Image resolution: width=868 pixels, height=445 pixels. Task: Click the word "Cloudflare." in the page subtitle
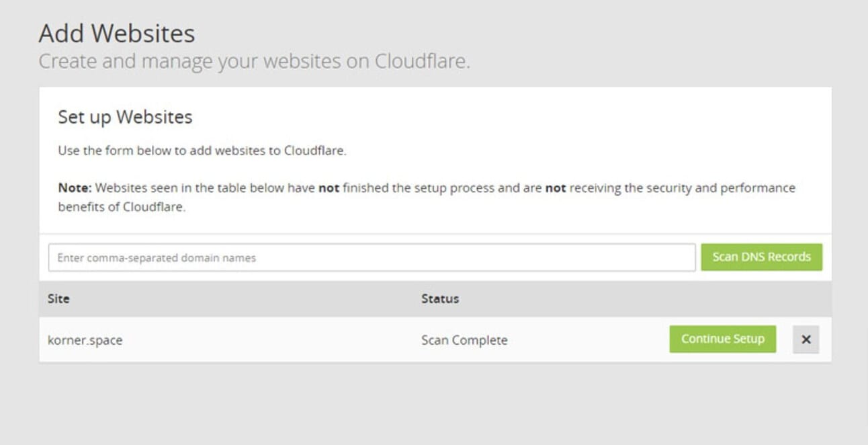tap(422, 61)
